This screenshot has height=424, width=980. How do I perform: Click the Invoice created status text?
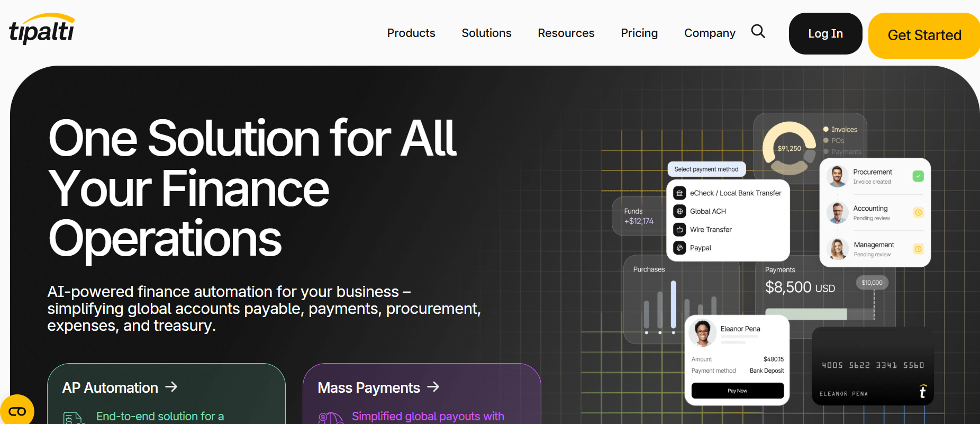(872, 182)
